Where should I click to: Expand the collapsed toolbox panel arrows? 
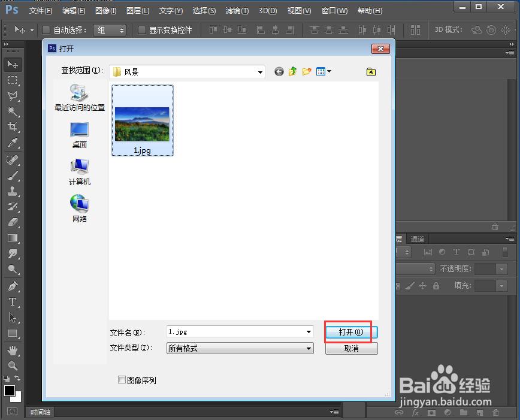(6, 44)
